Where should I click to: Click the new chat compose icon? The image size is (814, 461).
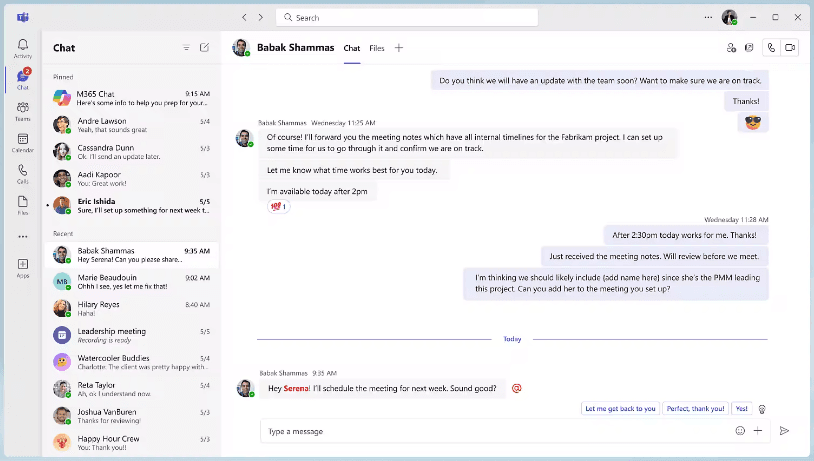[204, 47]
